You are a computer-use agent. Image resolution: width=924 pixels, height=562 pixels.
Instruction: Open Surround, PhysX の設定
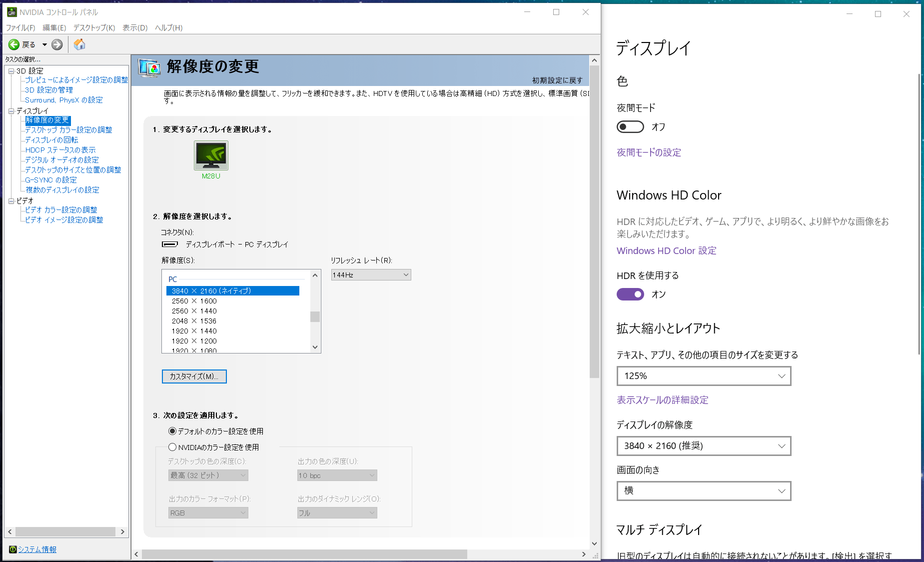pyautogui.click(x=64, y=100)
